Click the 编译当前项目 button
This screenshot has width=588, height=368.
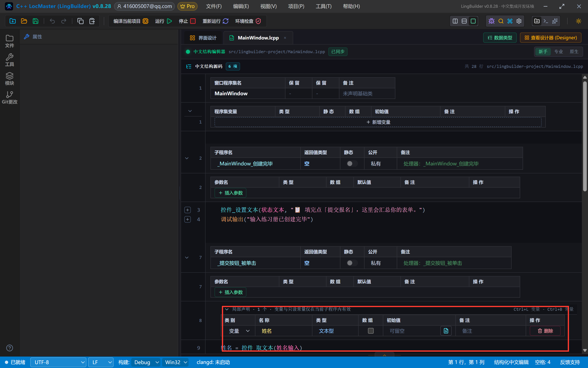(x=131, y=21)
